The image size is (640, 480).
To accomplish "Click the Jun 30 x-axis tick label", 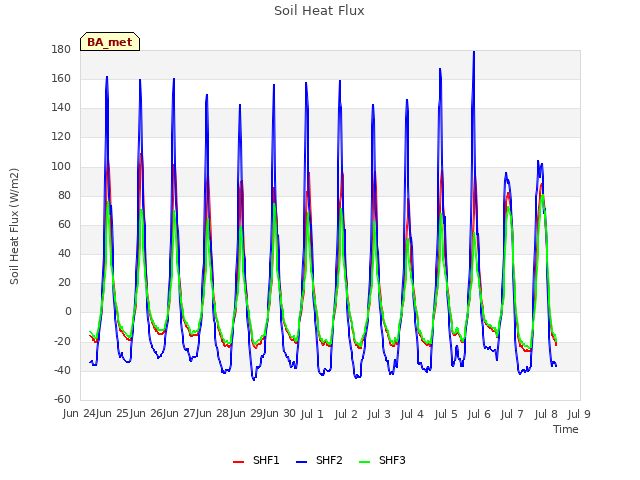I will point(279,414).
